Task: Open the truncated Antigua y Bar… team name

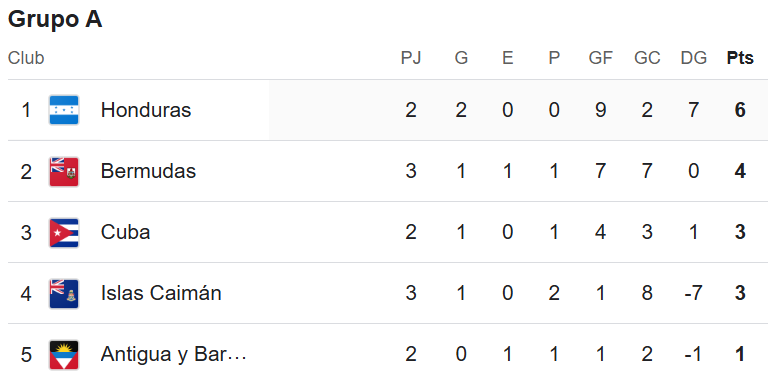Action: click(173, 355)
